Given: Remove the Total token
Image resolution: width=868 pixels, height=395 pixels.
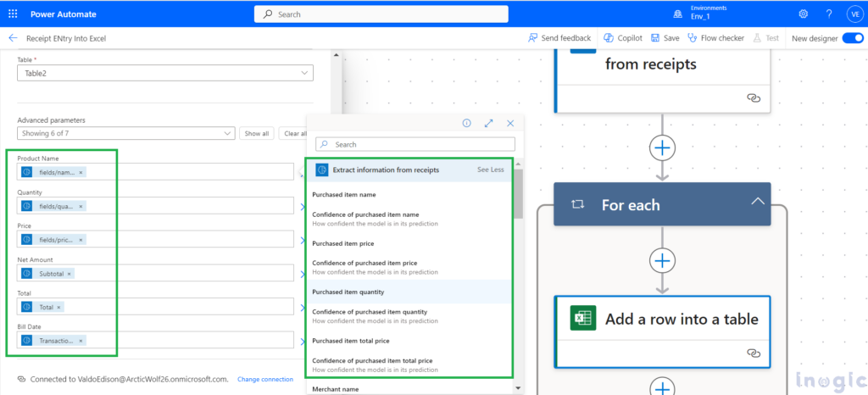Looking at the screenshot, I should tap(58, 307).
